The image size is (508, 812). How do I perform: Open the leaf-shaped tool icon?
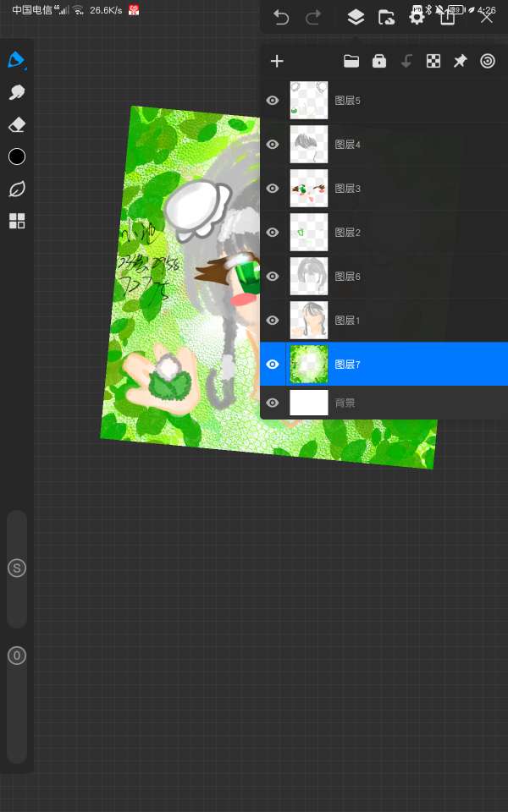tap(16, 189)
